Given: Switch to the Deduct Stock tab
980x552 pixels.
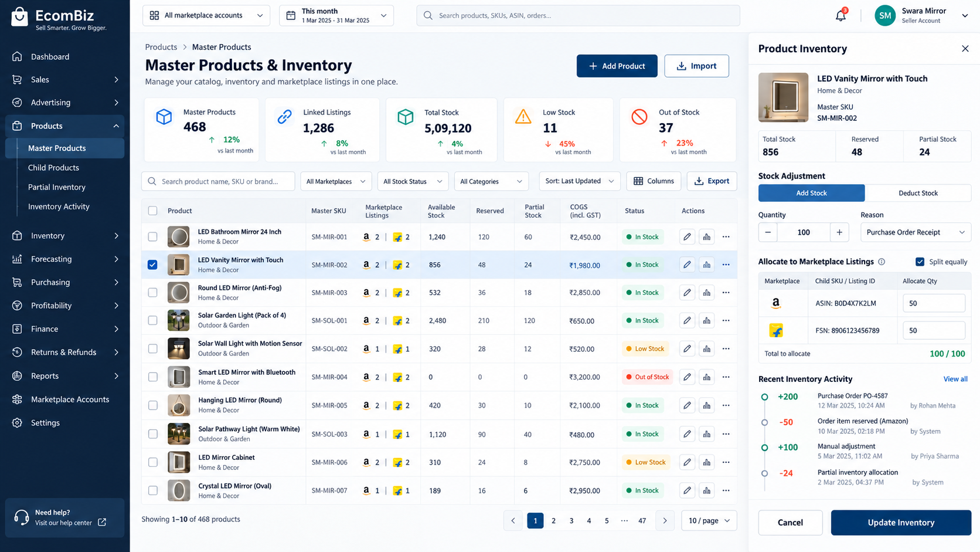Looking at the screenshot, I should (918, 193).
